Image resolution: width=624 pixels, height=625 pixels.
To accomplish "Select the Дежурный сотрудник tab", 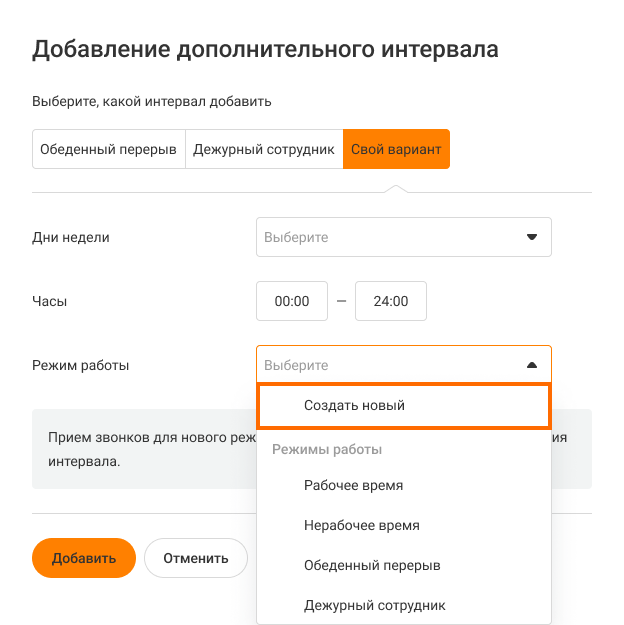I will click(264, 149).
